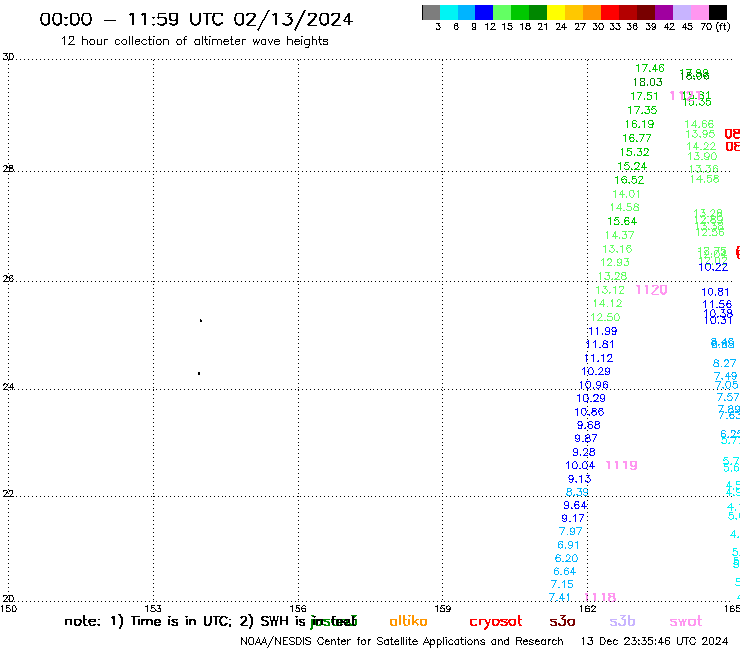Viewport: 740px width, 650px height.
Task: Click the light green value 14.66
Action: point(699,124)
